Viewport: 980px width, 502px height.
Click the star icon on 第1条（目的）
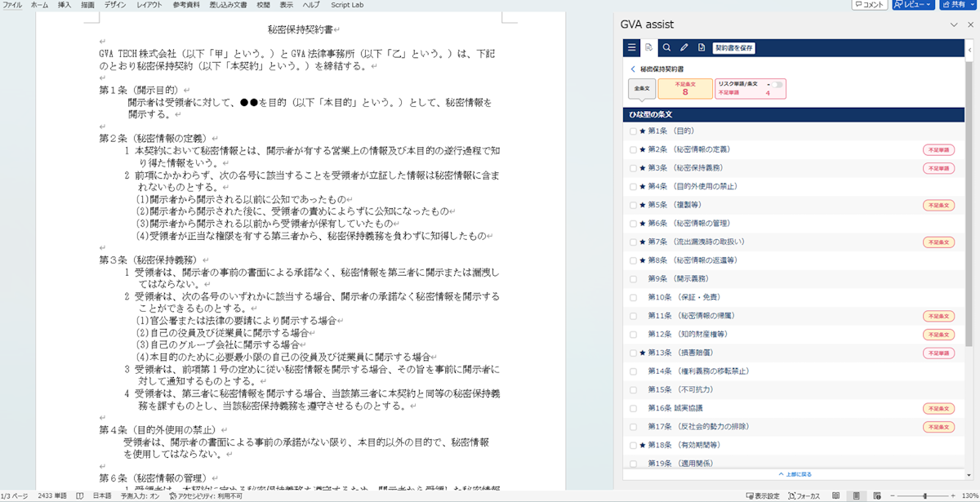[x=643, y=131]
